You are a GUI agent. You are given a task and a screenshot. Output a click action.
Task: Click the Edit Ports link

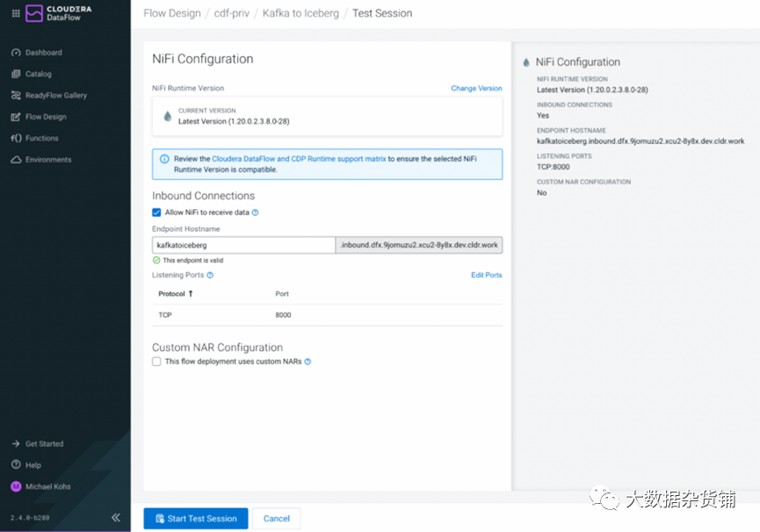[486, 276]
